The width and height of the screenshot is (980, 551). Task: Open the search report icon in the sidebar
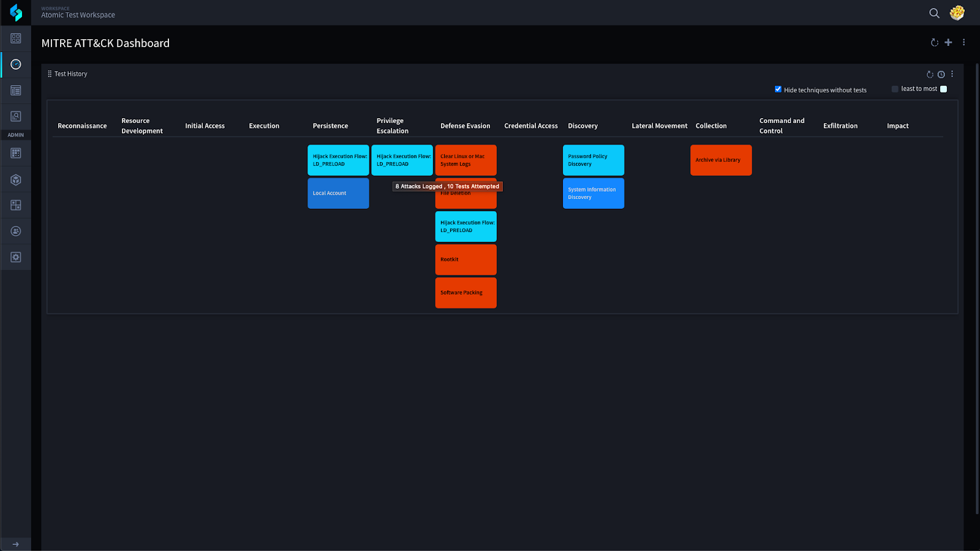16,116
